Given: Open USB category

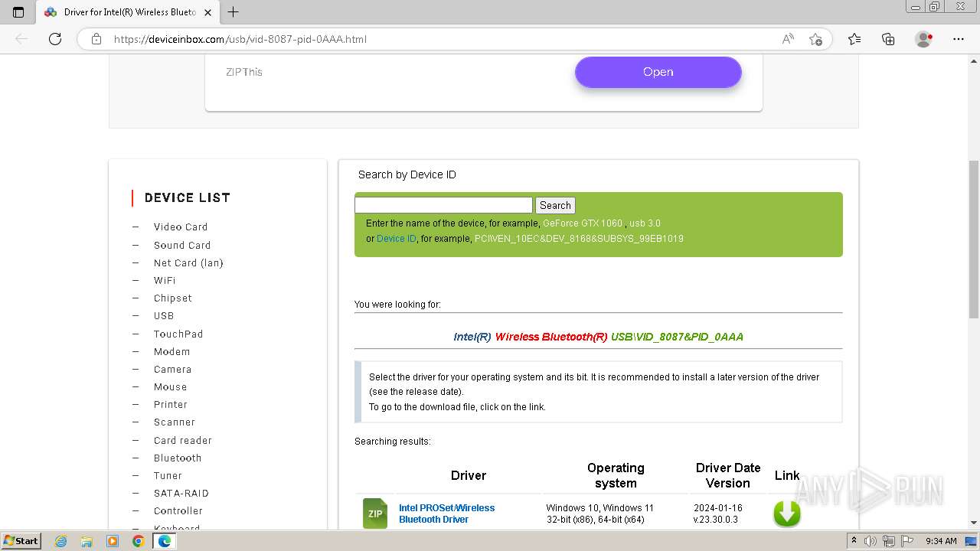Looking at the screenshot, I should click(x=164, y=315).
